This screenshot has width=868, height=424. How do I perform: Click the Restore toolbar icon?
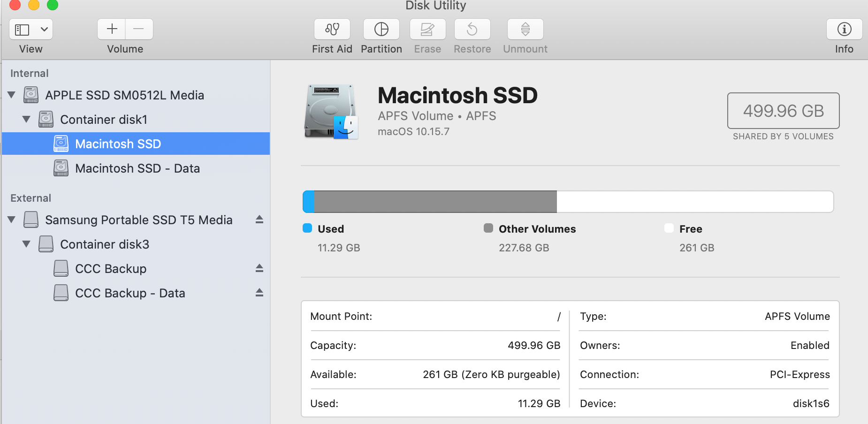pyautogui.click(x=472, y=30)
